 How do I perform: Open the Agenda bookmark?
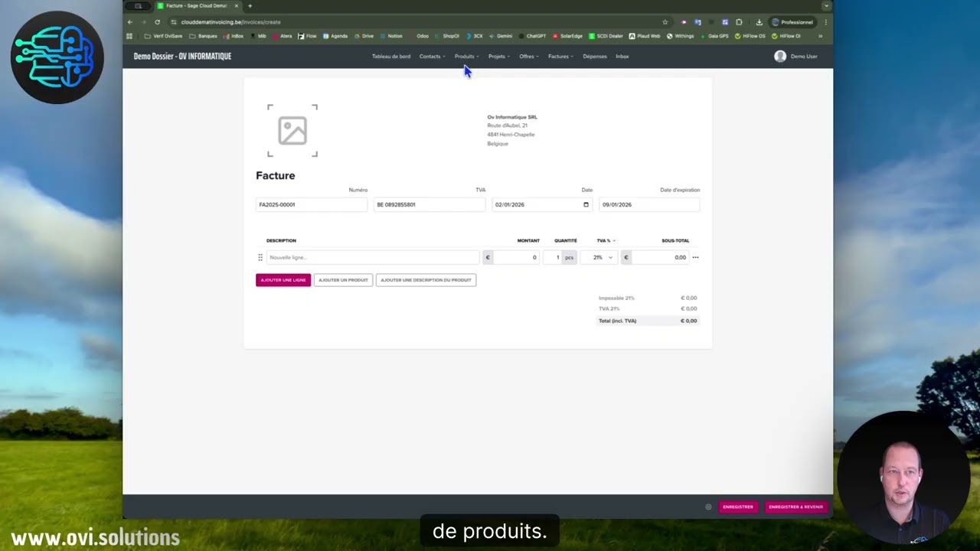pos(335,36)
